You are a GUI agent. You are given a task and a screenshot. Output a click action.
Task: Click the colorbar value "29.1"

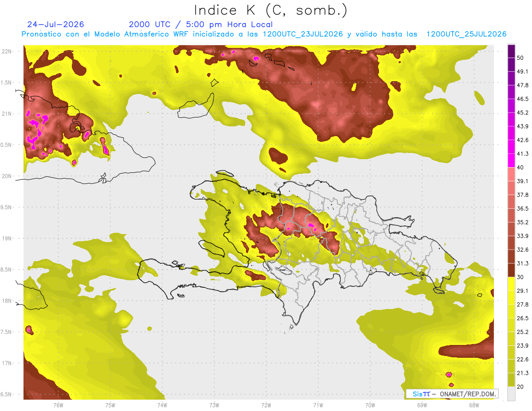tap(523, 290)
